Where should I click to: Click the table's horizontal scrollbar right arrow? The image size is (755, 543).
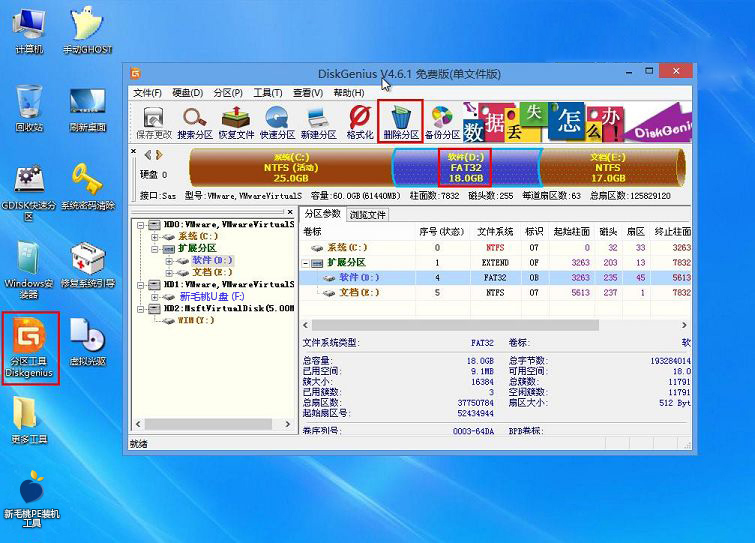[684, 325]
